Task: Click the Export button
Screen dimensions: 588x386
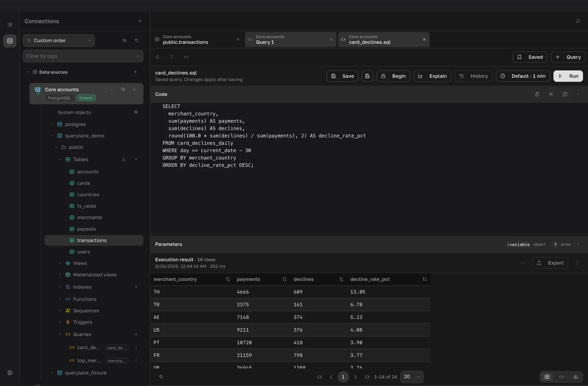Action: click(x=550, y=263)
